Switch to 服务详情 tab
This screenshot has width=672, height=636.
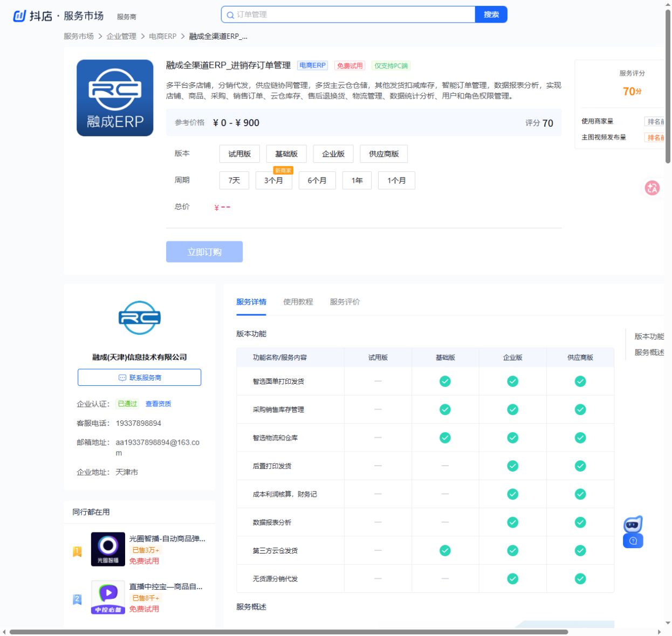point(251,302)
